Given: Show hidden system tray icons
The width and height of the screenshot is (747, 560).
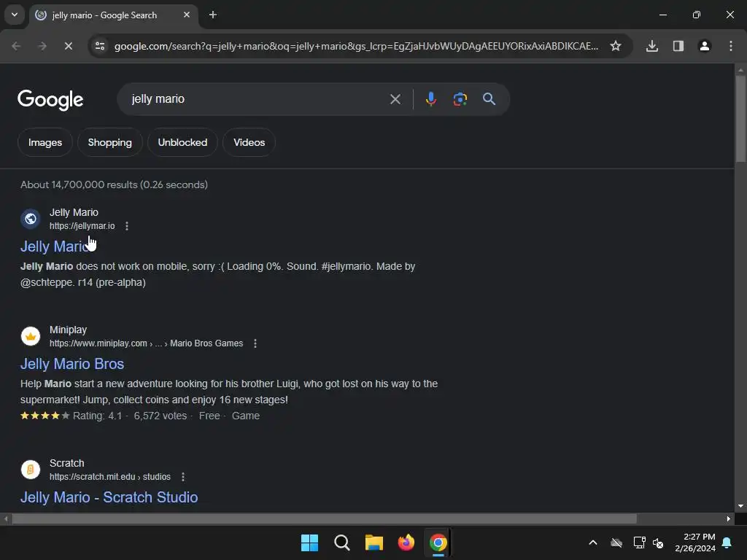Looking at the screenshot, I should [593, 542].
